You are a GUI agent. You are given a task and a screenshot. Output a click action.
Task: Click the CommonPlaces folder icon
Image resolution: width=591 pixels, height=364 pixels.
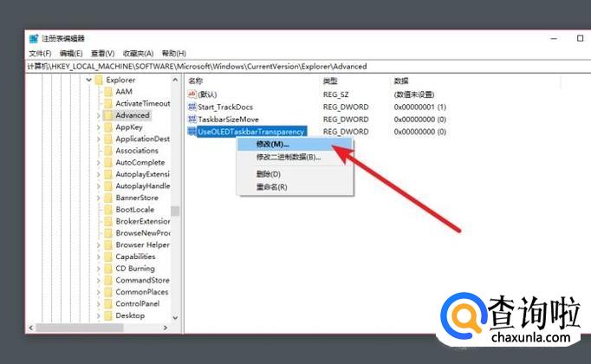pyautogui.click(x=108, y=292)
